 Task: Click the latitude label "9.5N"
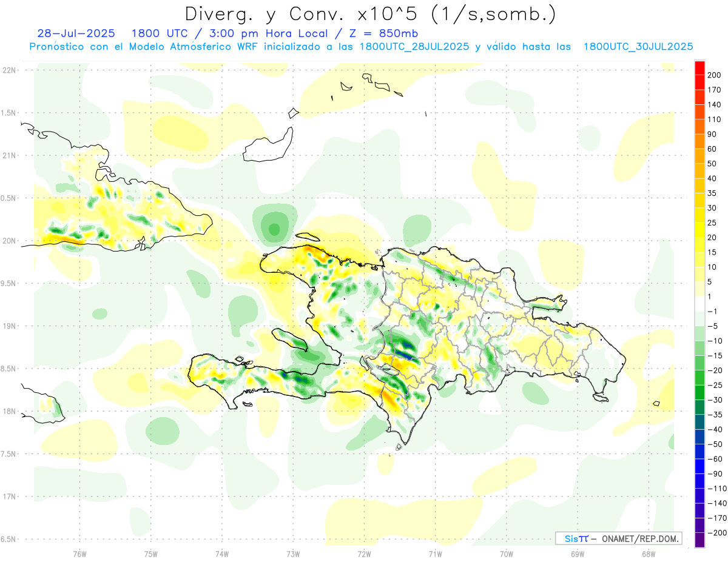(8, 283)
